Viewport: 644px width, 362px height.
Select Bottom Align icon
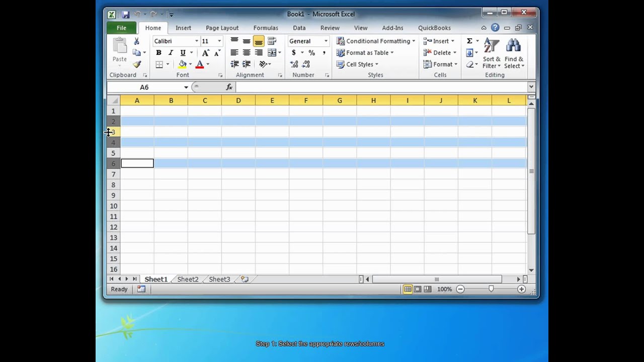(259, 41)
